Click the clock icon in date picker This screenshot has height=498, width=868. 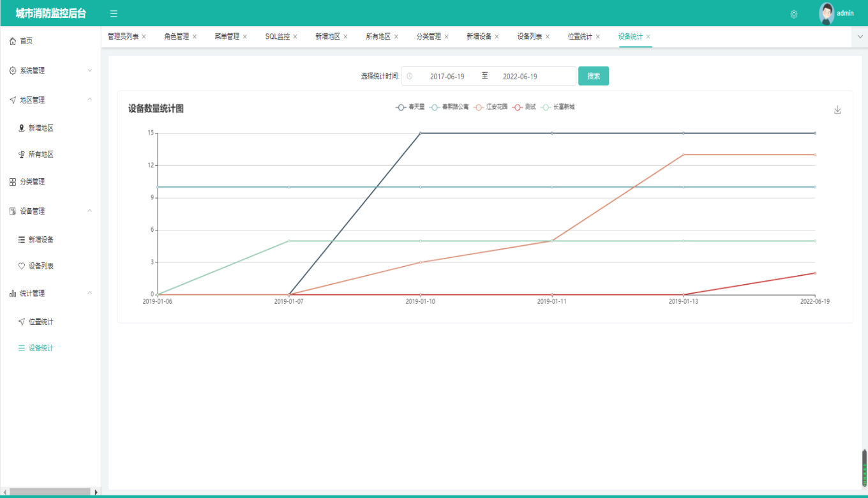point(410,76)
